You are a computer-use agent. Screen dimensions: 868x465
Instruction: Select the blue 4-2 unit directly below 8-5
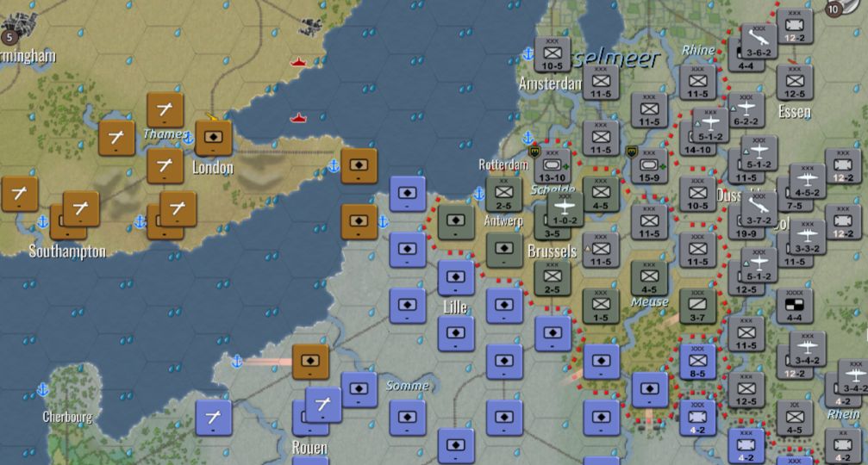tap(697, 418)
